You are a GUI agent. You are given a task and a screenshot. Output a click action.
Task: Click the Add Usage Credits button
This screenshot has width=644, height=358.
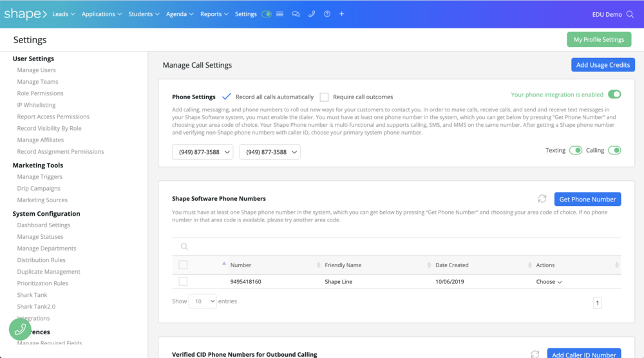(x=603, y=65)
